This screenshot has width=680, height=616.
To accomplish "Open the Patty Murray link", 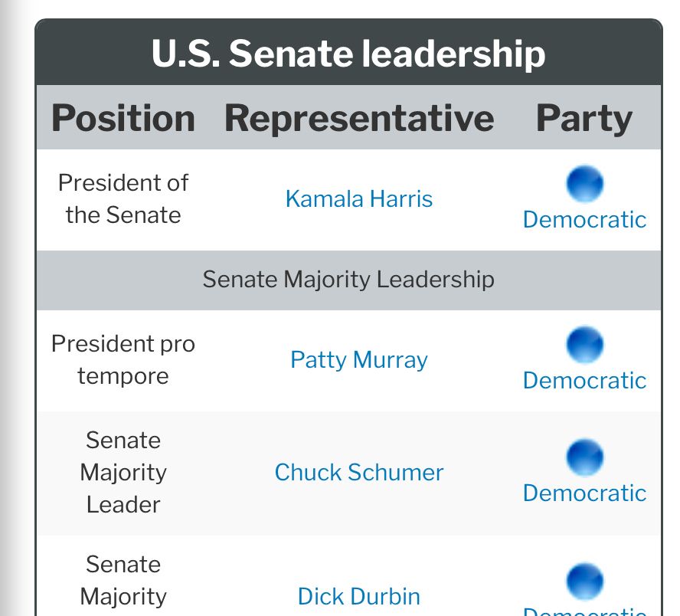I will pos(359,360).
